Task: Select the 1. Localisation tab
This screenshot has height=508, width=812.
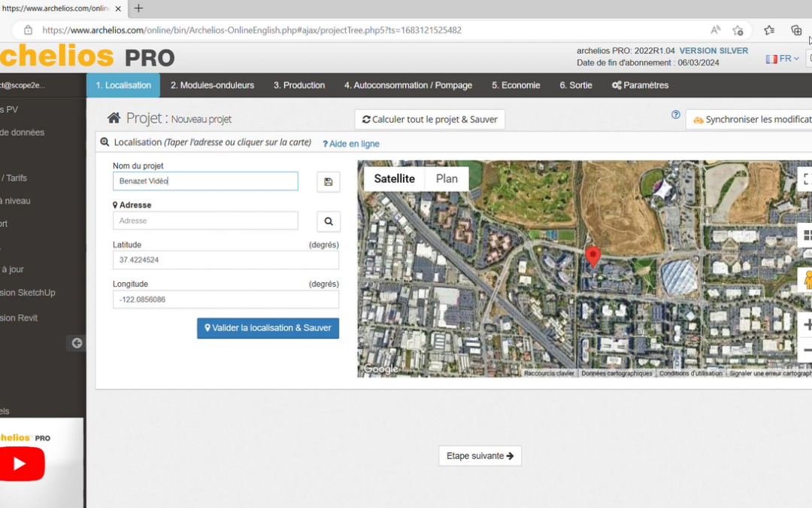Action: pyautogui.click(x=123, y=85)
